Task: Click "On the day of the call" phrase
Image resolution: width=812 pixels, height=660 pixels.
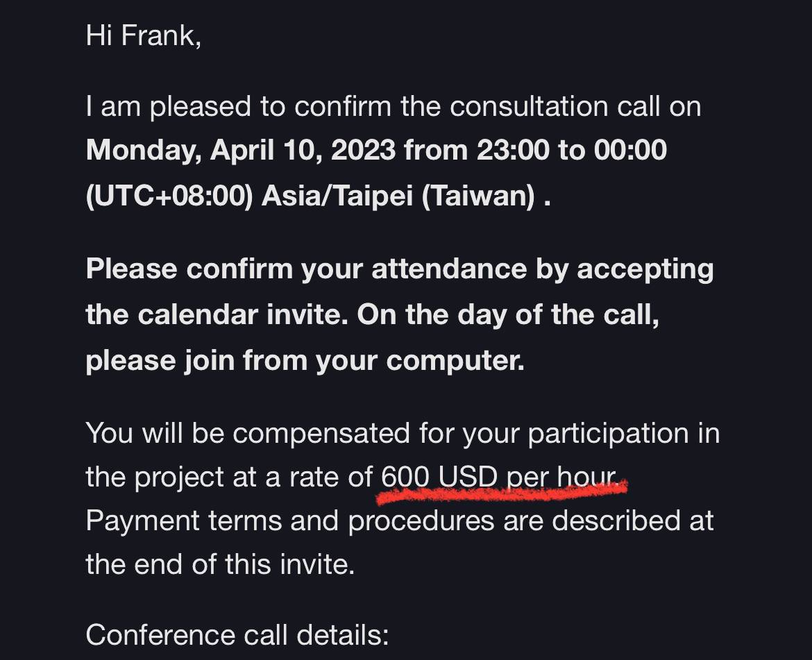Action: [x=507, y=314]
